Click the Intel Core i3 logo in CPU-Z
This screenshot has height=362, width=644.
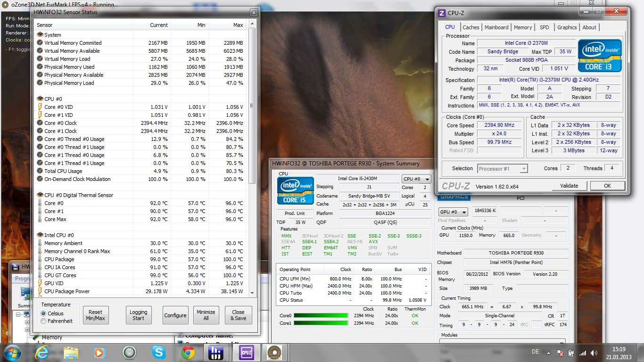[600, 56]
